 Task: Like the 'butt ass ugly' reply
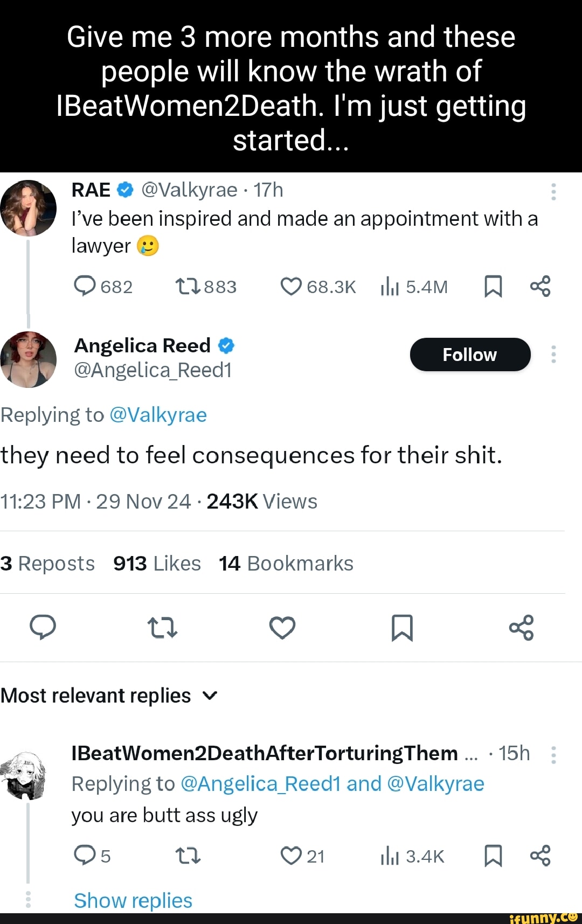point(291,856)
